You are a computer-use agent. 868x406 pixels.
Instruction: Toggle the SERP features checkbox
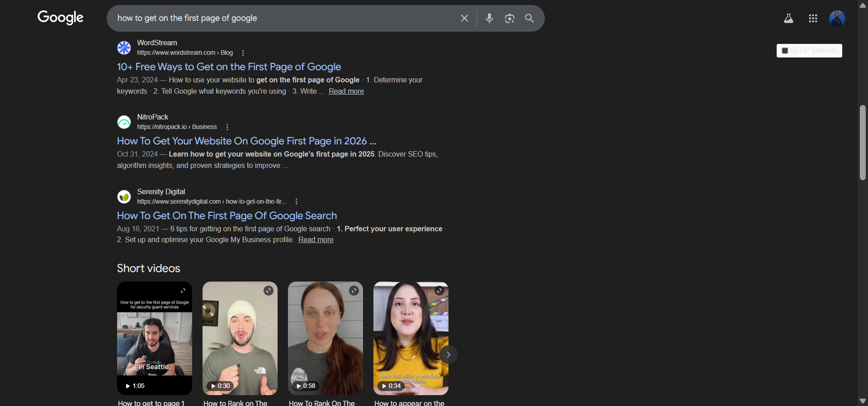785,51
